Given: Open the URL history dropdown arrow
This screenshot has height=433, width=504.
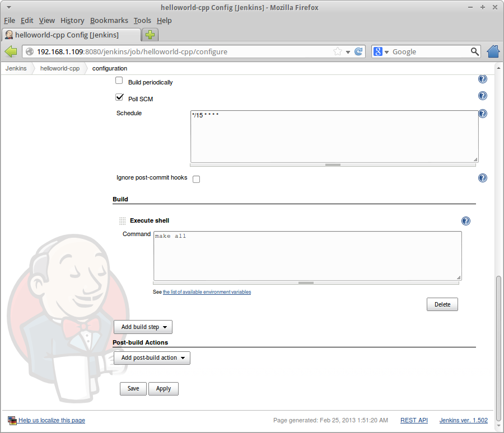Looking at the screenshot, I should pyautogui.click(x=348, y=52).
